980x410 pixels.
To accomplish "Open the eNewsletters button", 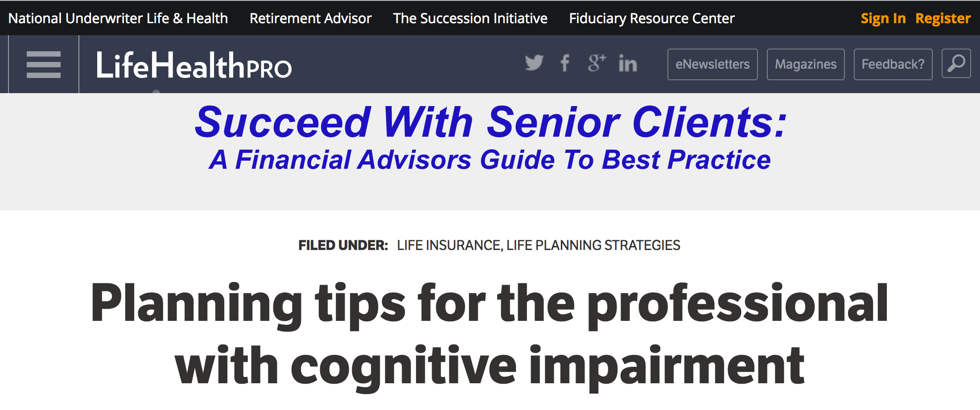I will pos(712,64).
